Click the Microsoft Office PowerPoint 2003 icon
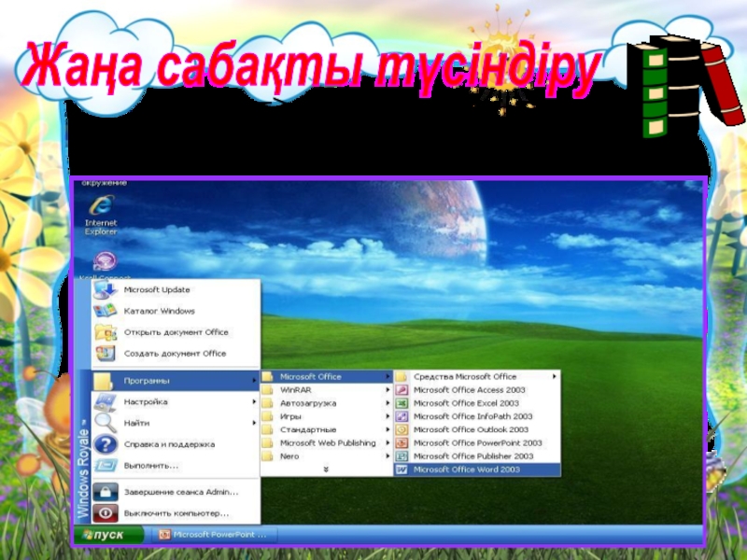747x560 pixels. [x=402, y=443]
